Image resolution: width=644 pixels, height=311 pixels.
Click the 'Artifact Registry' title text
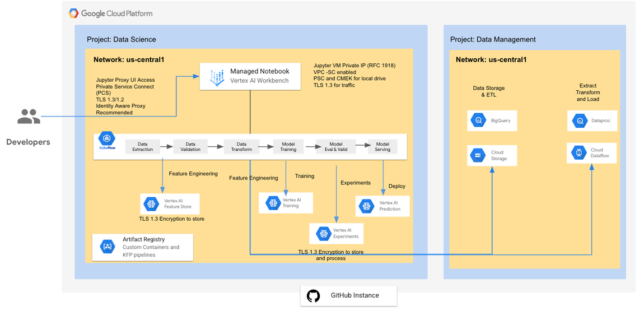[144, 239]
